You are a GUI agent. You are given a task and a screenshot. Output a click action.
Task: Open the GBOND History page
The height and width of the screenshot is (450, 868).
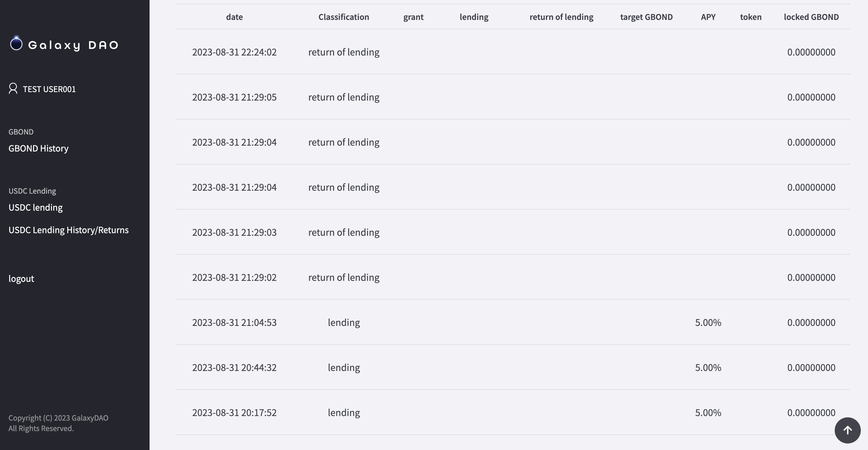pyautogui.click(x=39, y=148)
